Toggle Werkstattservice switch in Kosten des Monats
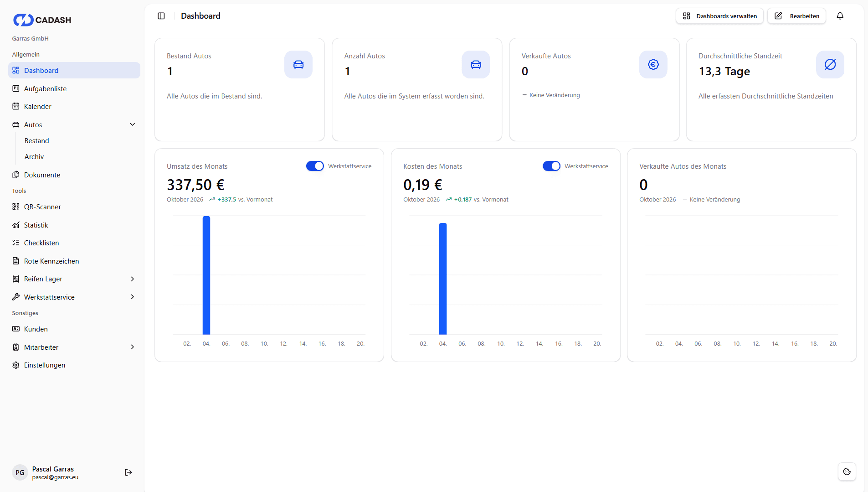The width and height of the screenshot is (868, 492). coord(551,166)
